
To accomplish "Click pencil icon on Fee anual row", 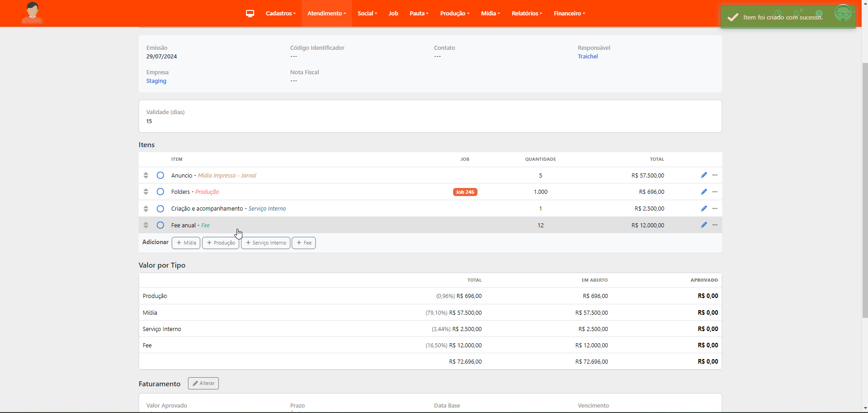I will [704, 225].
